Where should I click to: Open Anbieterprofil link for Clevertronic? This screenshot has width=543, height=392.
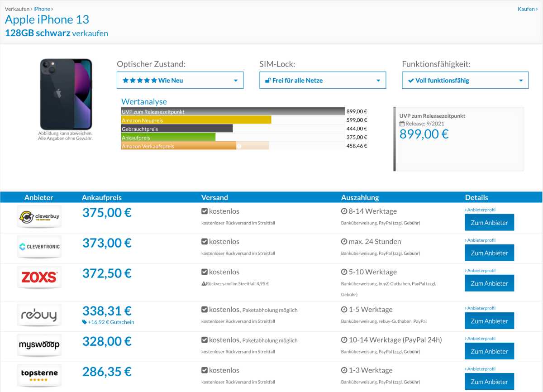click(480, 240)
